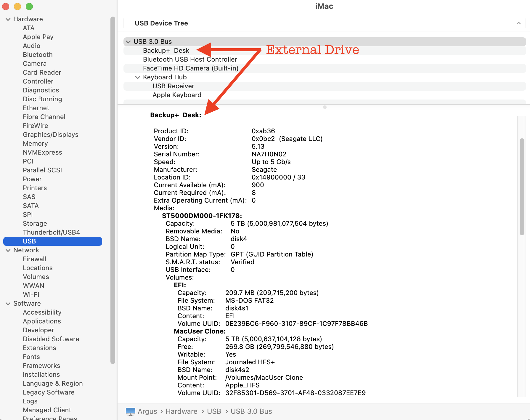The height and width of the screenshot is (420, 530).
Task: Select Logs under Software
Action: [30, 401]
